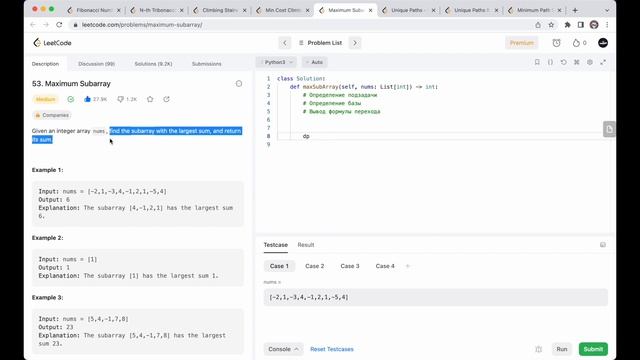Open a new browser tab
Viewport: 640px width, 360px height.
click(575, 10)
